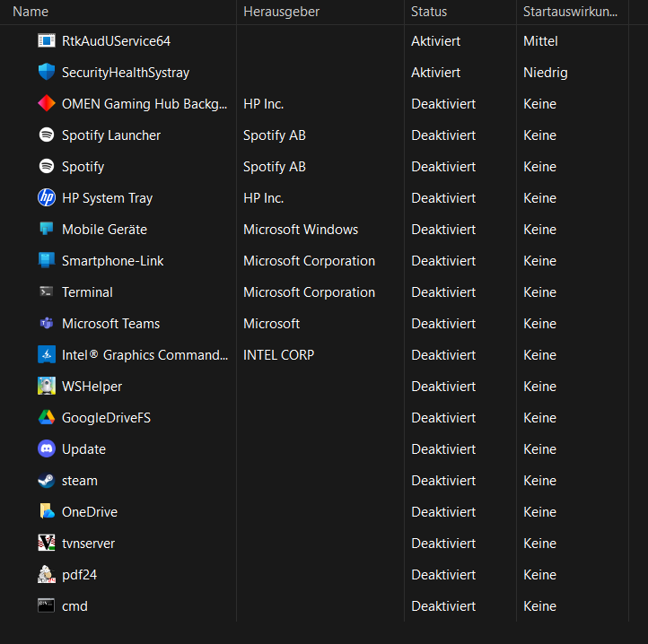
Task: Sort by the Status column header
Action: click(x=428, y=12)
